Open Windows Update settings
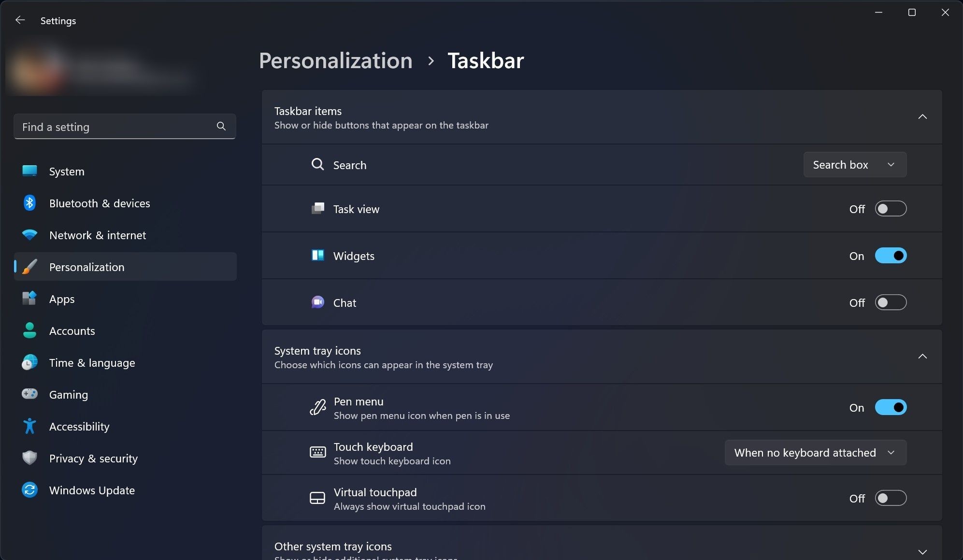 click(125, 490)
